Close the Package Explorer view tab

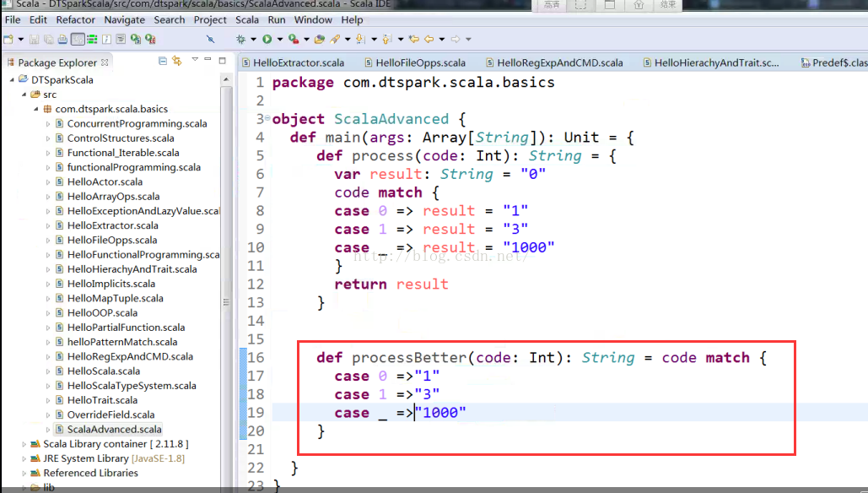[105, 62]
